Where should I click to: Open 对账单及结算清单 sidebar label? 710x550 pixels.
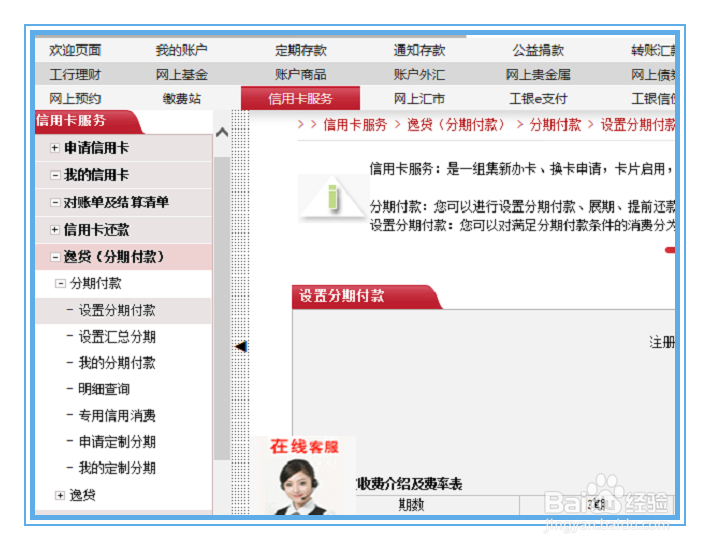[116, 202]
